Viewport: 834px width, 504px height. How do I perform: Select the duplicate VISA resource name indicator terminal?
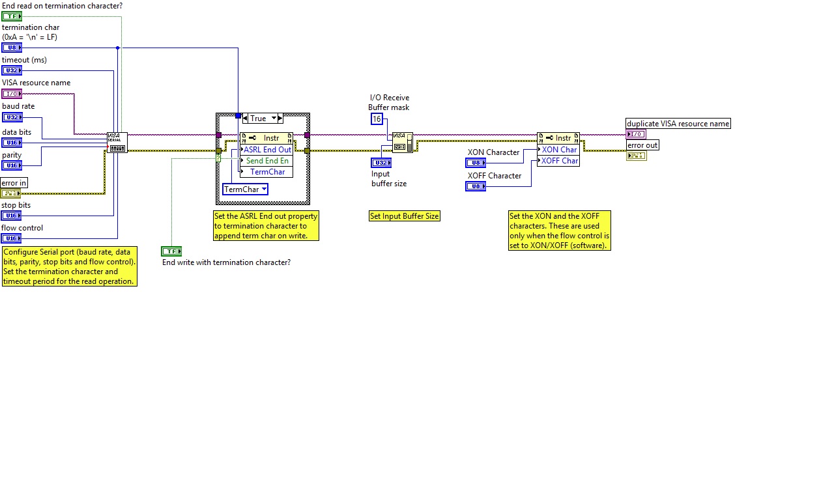coord(636,134)
